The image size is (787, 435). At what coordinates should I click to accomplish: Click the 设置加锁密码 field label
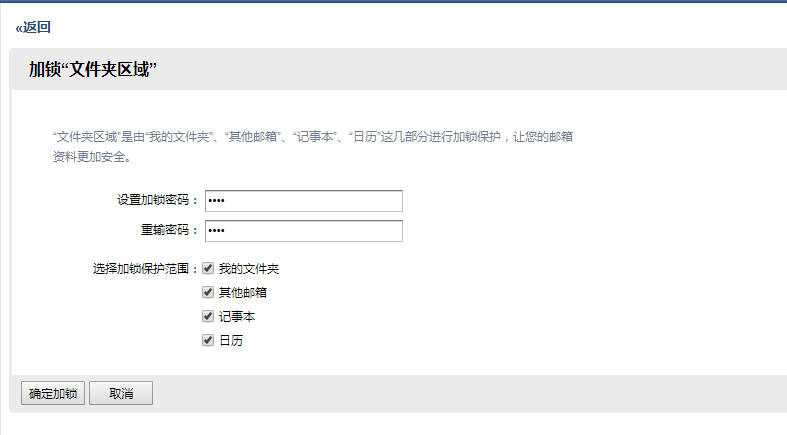click(157, 200)
